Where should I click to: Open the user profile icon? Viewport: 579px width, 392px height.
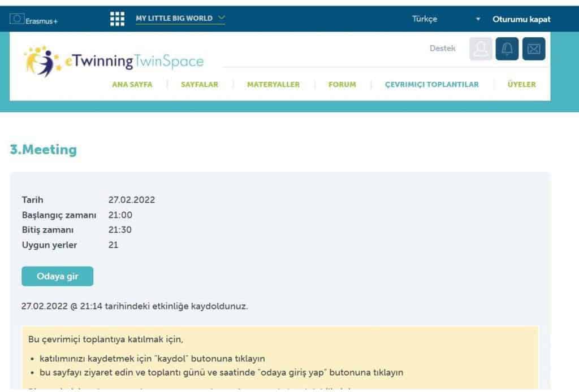tap(481, 49)
